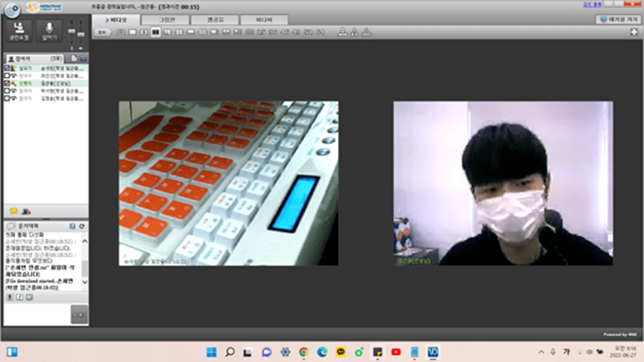Open the dropdown at left of layout toolbar
The width and height of the screenshot is (644, 362).
coord(102,32)
